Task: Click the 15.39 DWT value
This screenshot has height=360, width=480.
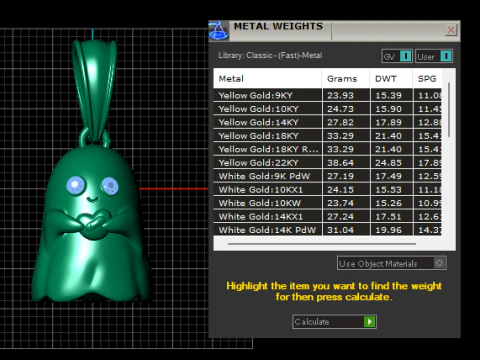Action: (x=388, y=96)
